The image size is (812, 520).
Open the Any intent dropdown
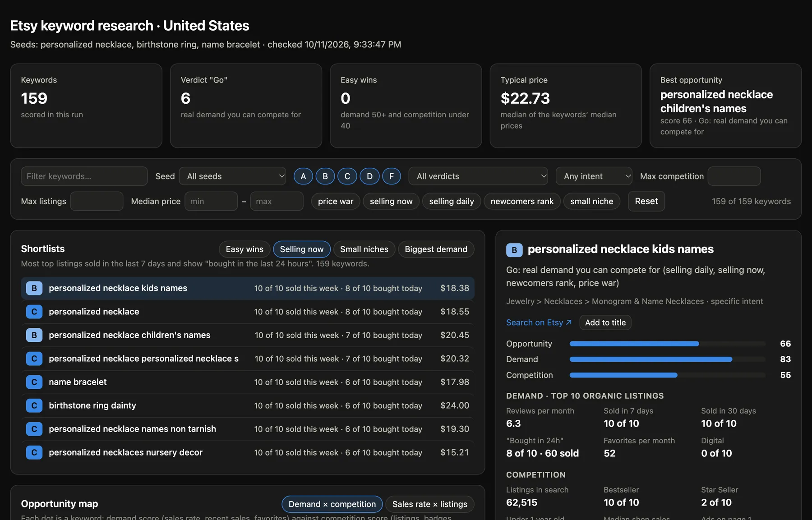click(x=594, y=176)
